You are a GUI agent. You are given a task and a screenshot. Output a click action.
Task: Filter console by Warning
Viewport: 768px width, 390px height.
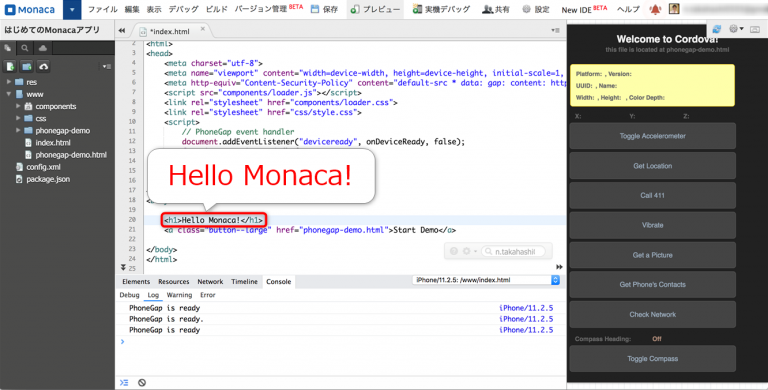click(x=179, y=295)
